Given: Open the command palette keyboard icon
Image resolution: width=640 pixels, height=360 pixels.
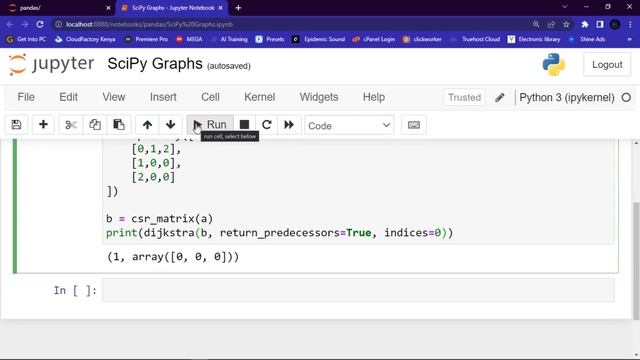Looking at the screenshot, I should pos(414,125).
